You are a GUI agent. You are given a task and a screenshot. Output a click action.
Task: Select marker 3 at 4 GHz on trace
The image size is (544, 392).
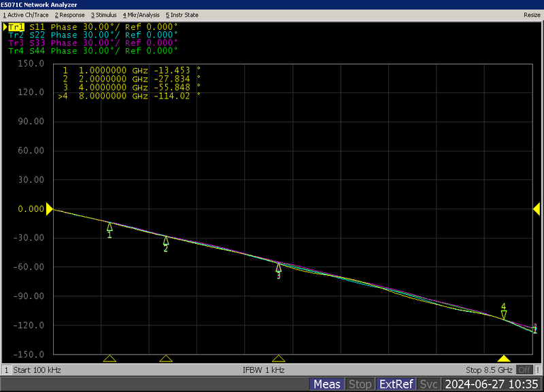pos(278,268)
